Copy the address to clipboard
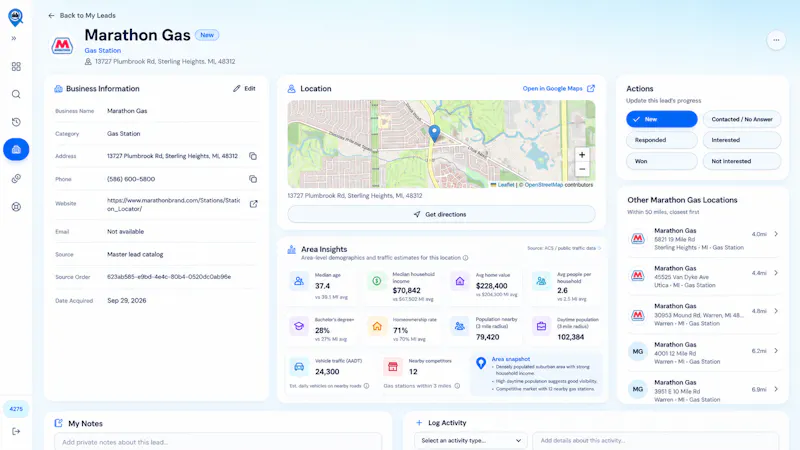 pos(253,156)
